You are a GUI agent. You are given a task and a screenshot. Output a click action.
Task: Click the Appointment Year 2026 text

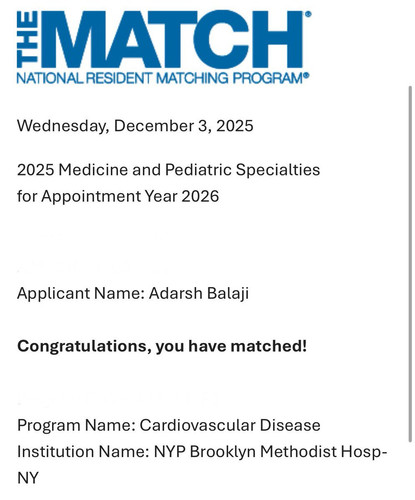click(130, 196)
